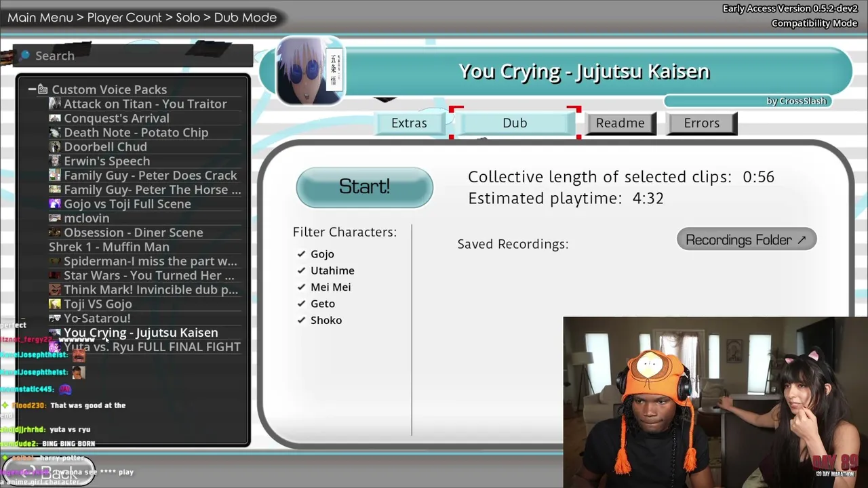Click the Yo-Satarou! pack thumbnail icon

coord(55,318)
